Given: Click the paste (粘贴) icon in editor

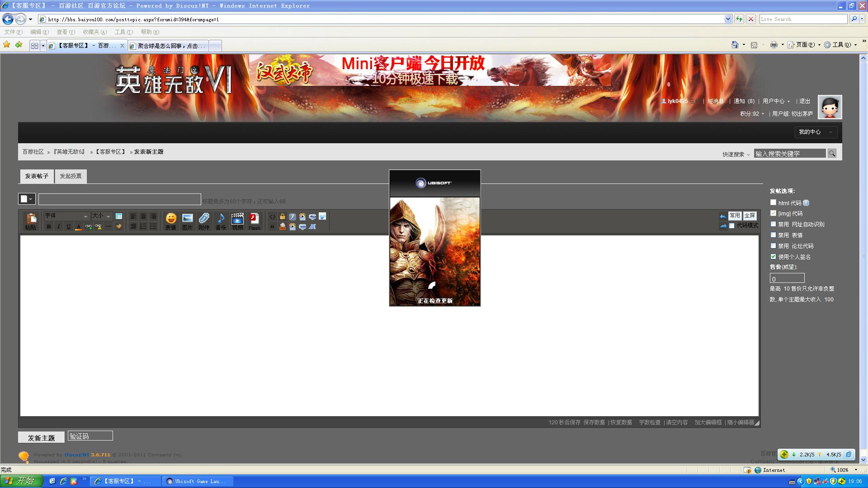Looking at the screenshot, I should point(31,220).
